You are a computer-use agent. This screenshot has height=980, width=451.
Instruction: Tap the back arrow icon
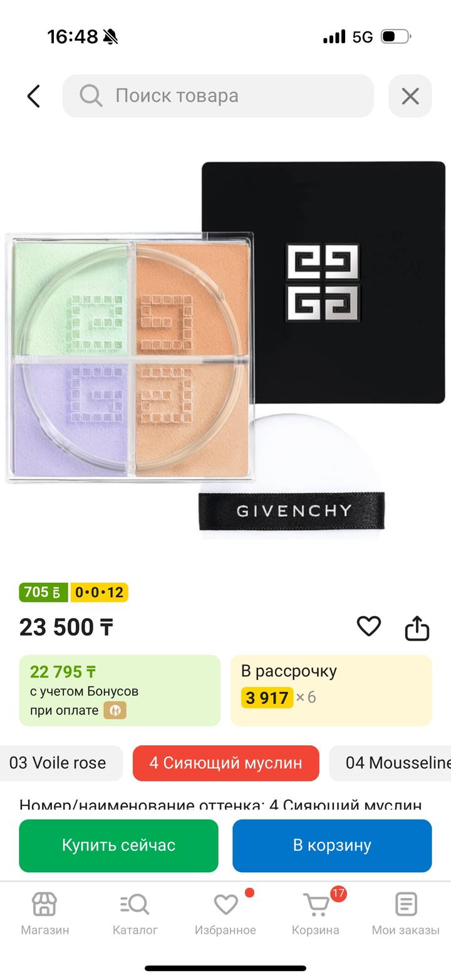(34, 96)
